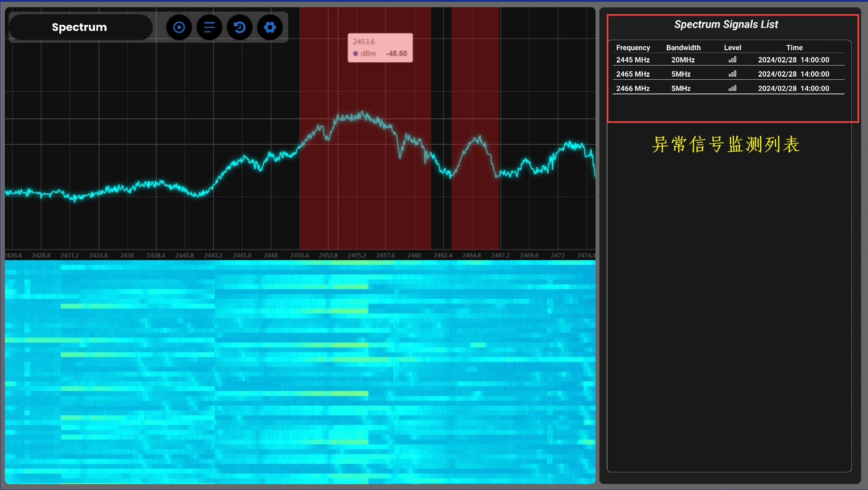Click the 2448 frequency axis label
This screenshot has width=868, height=490.
[271, 255]
